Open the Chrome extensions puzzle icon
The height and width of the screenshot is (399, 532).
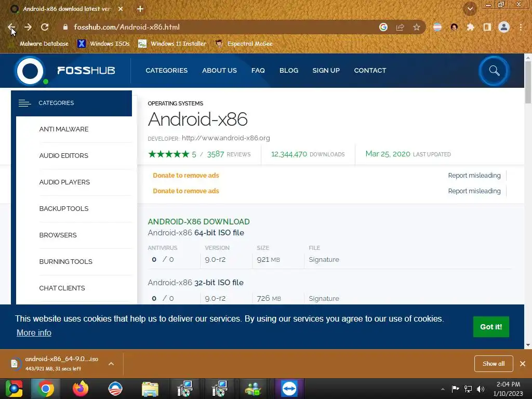470,27
